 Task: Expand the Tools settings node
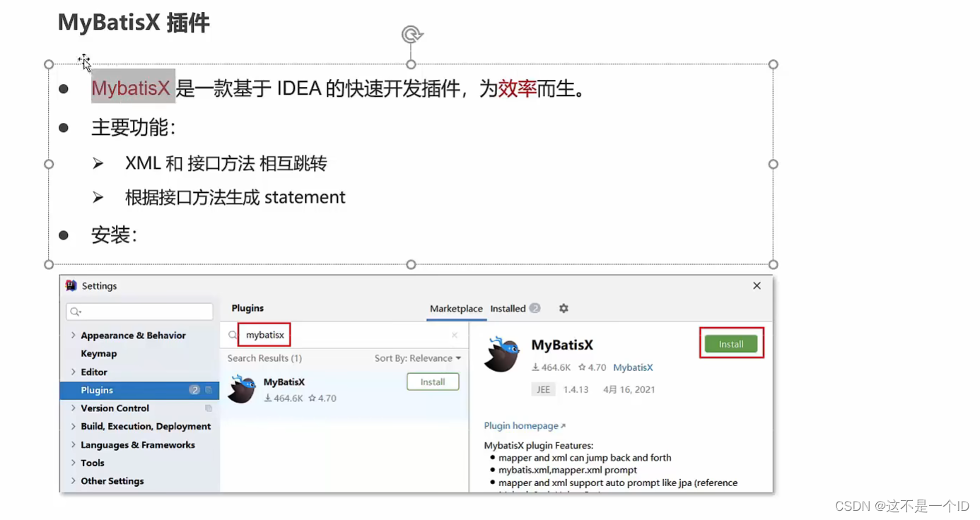coord(74,463)
